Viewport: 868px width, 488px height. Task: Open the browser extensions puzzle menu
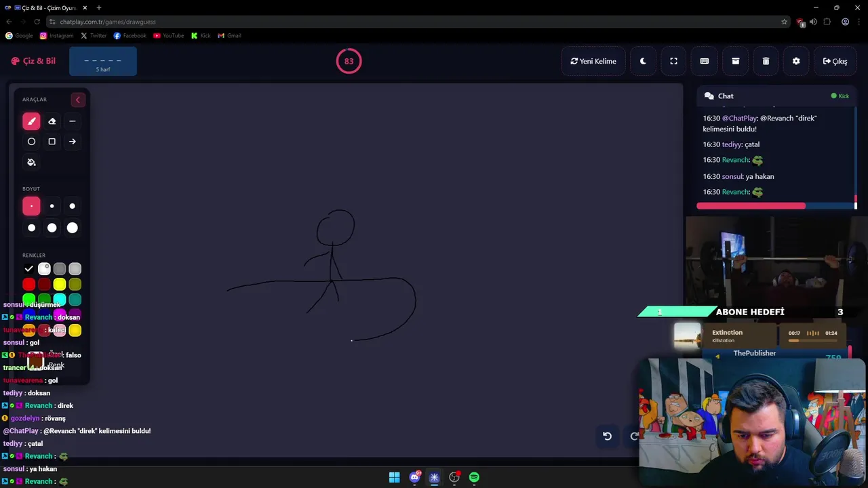click(x=827, y=22)
